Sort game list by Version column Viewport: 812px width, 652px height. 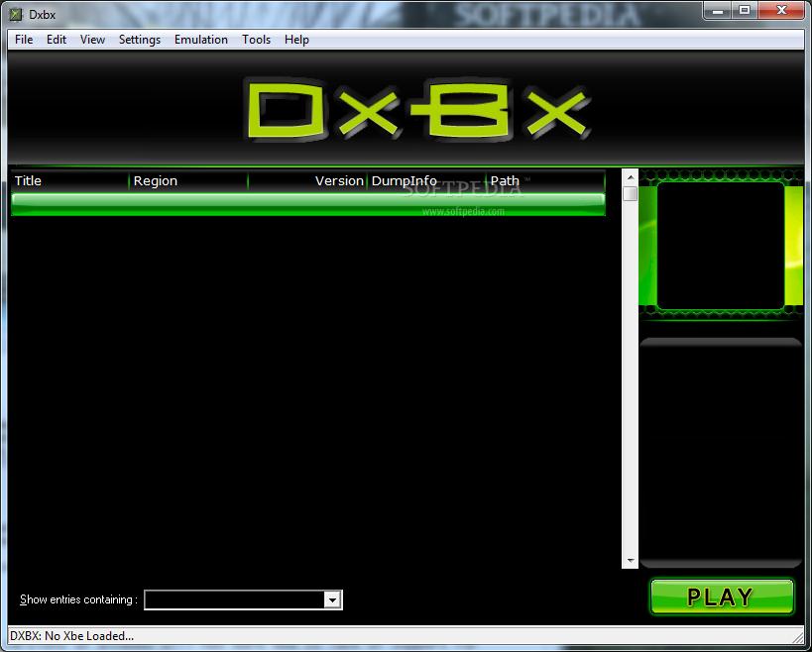pos(339,180)
